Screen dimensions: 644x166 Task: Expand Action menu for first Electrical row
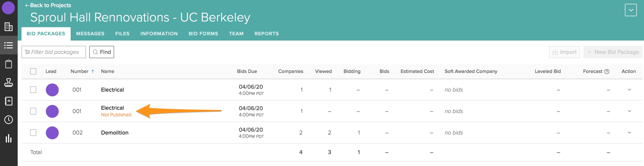click(x=629, y=90)
